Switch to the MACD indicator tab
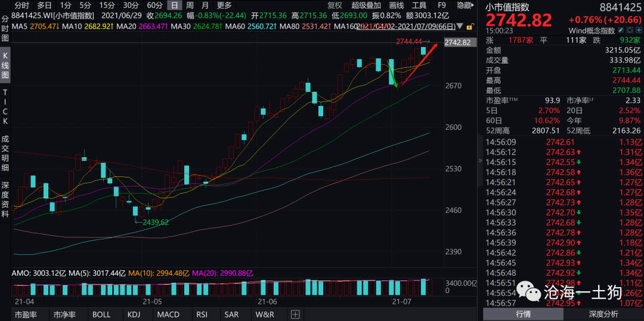 168,314
